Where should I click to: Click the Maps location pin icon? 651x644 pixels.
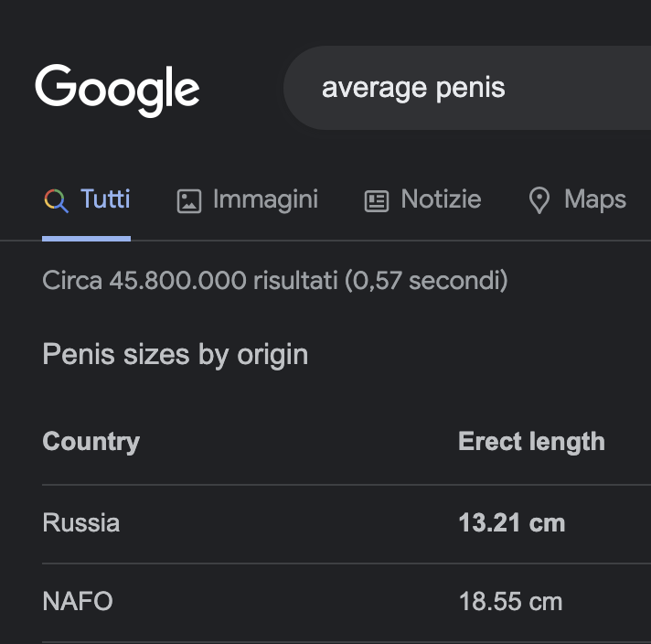pyautogui.click(x=539, y=200)
